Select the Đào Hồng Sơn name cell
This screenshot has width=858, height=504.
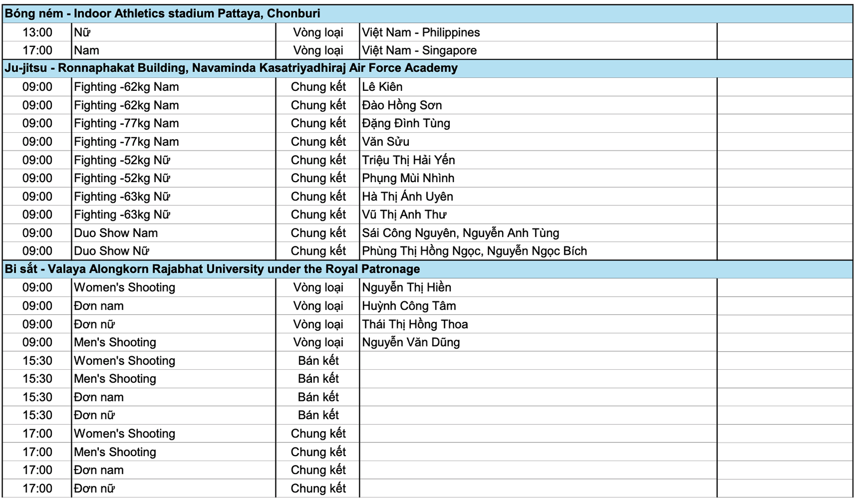pyautogui.click(x=402, y=105)
